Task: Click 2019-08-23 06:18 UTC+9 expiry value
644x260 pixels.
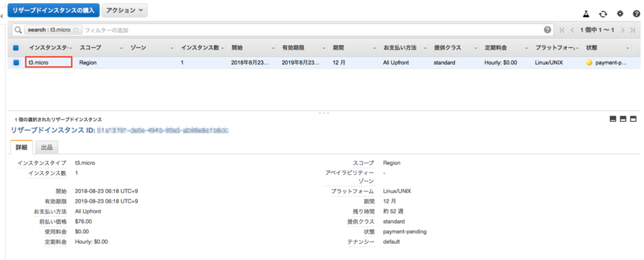Action: (x=106, y=202)
